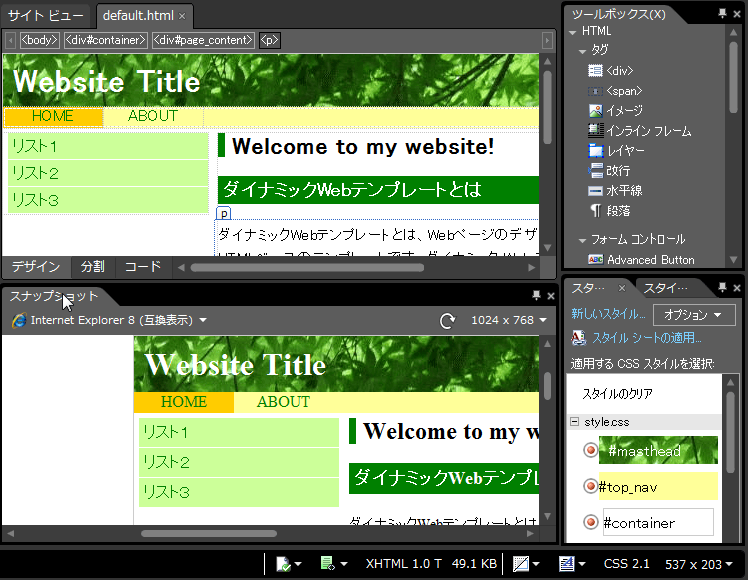Close the snapshot panel
This screenshot has width=748, height=580.
551,296
